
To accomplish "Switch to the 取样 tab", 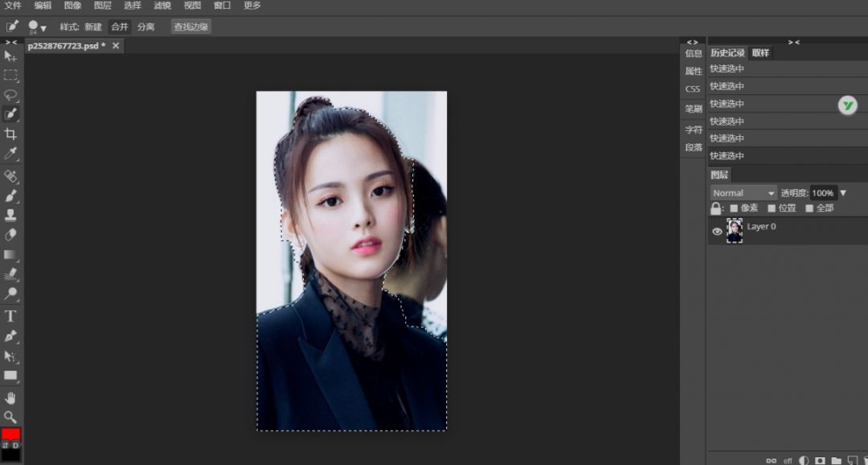I will tap(760, 53).
